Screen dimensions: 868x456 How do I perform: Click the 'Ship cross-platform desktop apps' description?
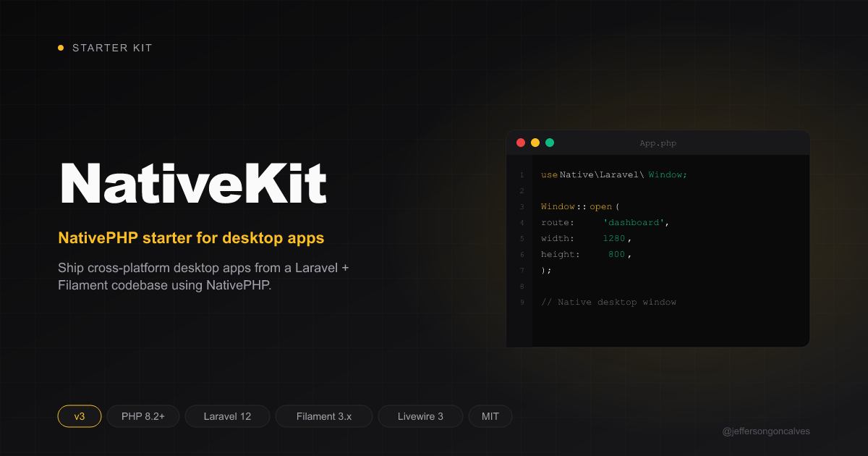[x=203, y=276]
